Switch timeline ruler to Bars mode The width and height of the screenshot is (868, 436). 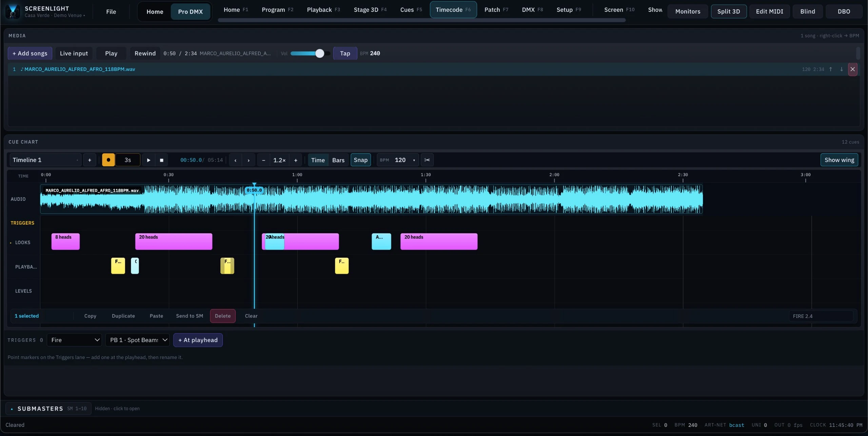point(338,160)
